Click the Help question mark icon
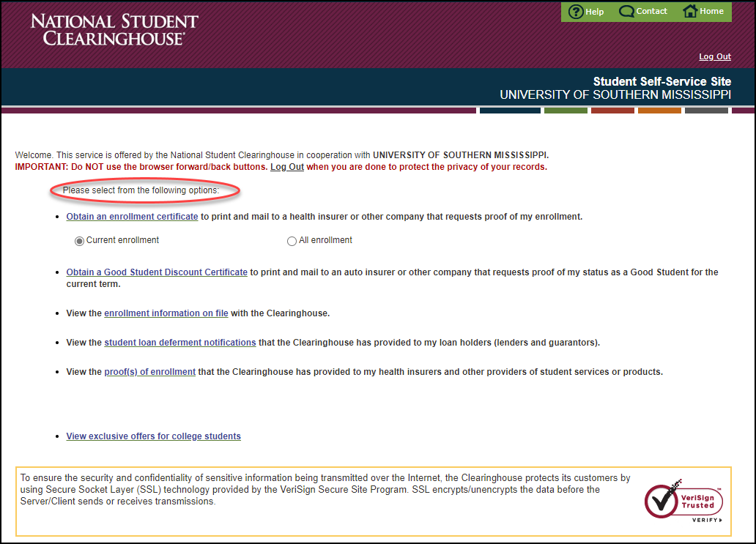The image size is (756, 544). (x=576, y=12)
